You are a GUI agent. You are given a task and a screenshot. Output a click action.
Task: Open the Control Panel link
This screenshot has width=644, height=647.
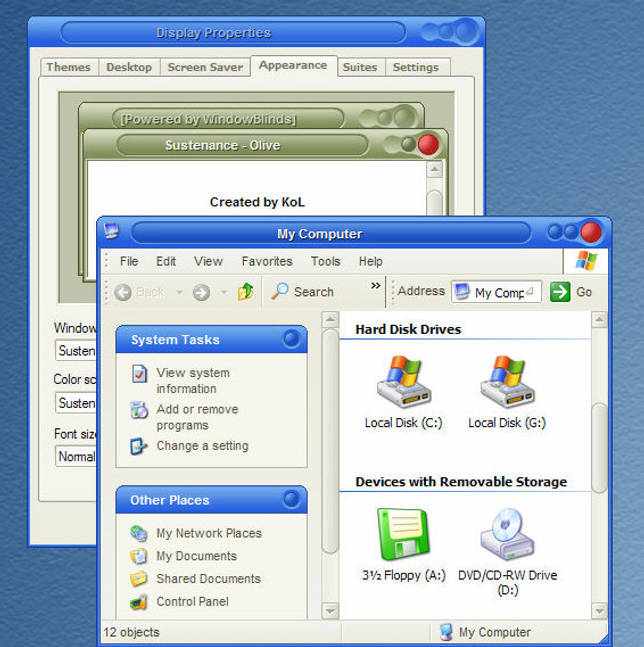point(192,602)
